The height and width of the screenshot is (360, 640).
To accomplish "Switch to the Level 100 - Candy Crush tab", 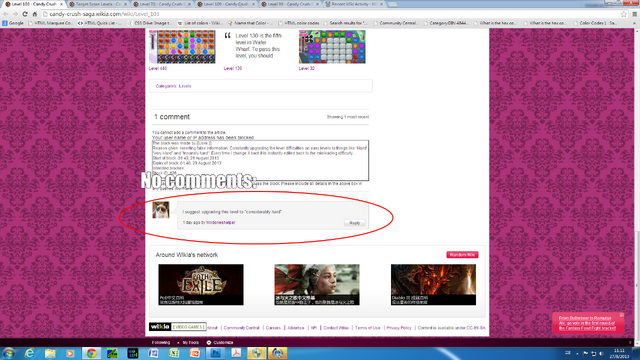I will pyautogui.click(x=226, y=4).
